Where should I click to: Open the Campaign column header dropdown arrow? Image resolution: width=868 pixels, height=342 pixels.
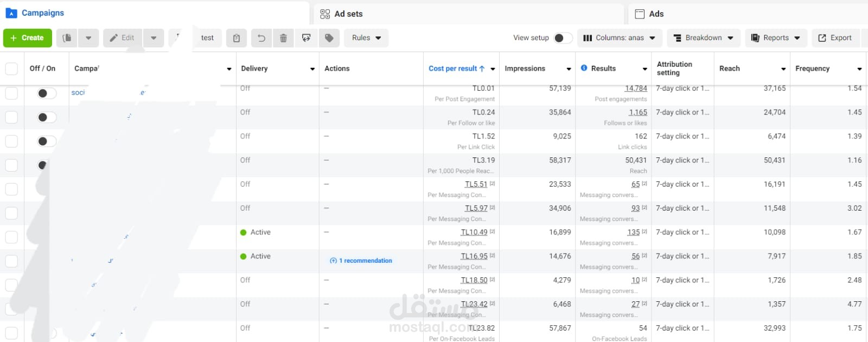(229, 69)
